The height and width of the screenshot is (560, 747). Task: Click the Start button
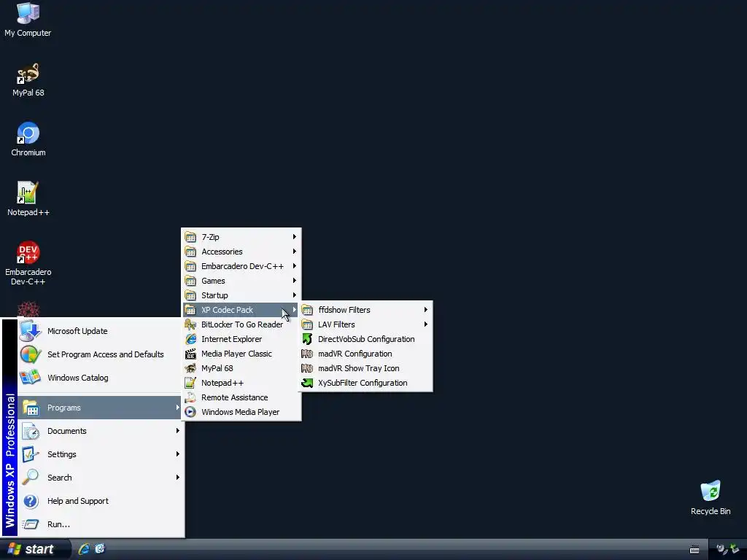(x=35, y=549)
